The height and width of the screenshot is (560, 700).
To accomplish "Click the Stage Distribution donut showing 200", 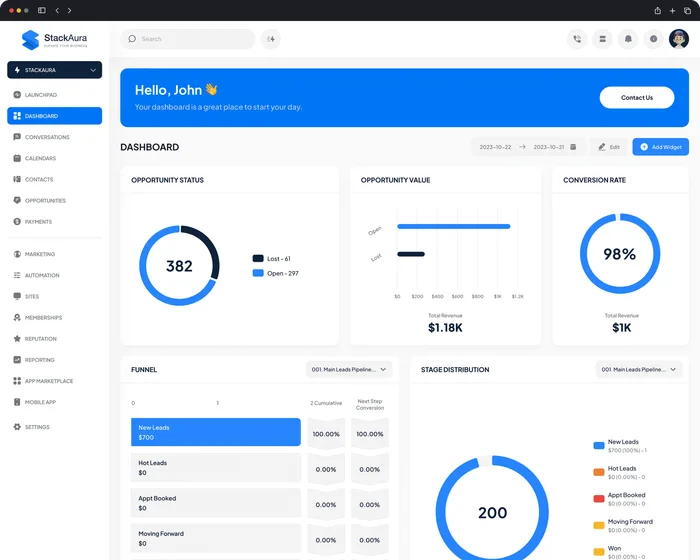I will coord(492,509).
